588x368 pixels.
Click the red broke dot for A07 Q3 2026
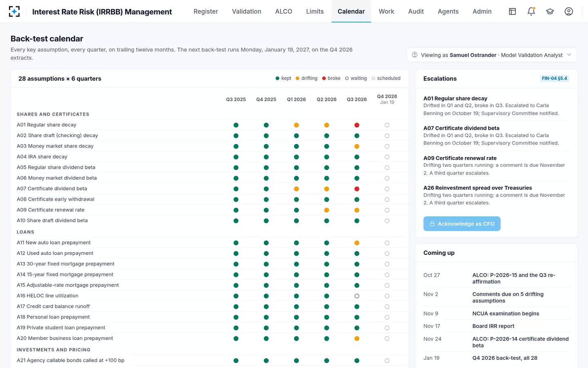(357, 189)
